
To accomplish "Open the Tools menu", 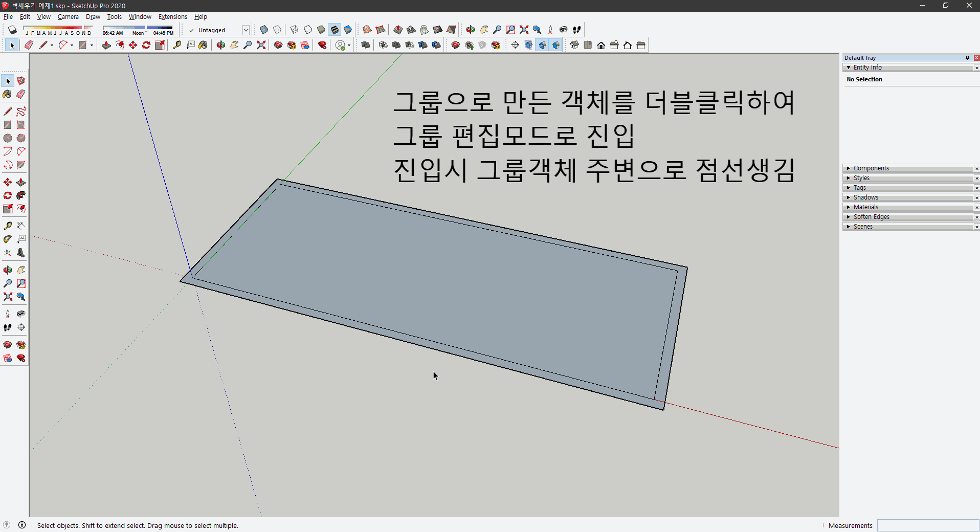I will (114, 16).
